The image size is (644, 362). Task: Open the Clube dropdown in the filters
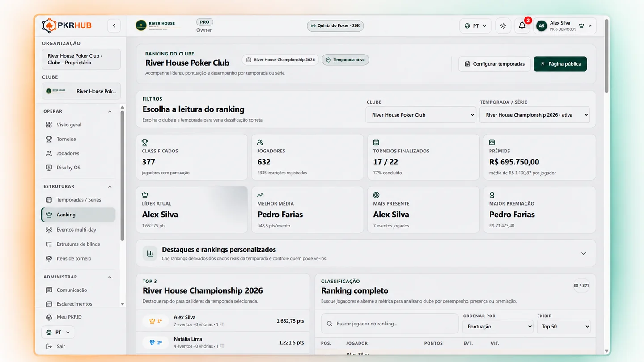point(421,115)
